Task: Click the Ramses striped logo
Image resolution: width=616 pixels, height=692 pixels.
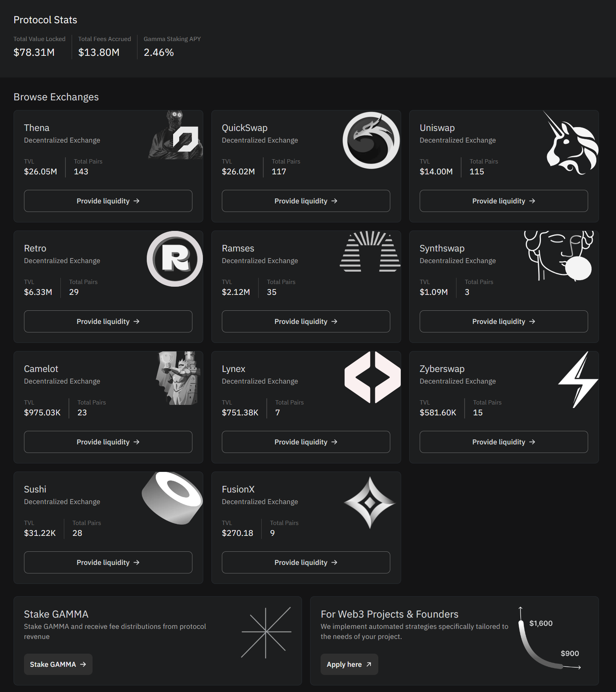Action: 370,251
